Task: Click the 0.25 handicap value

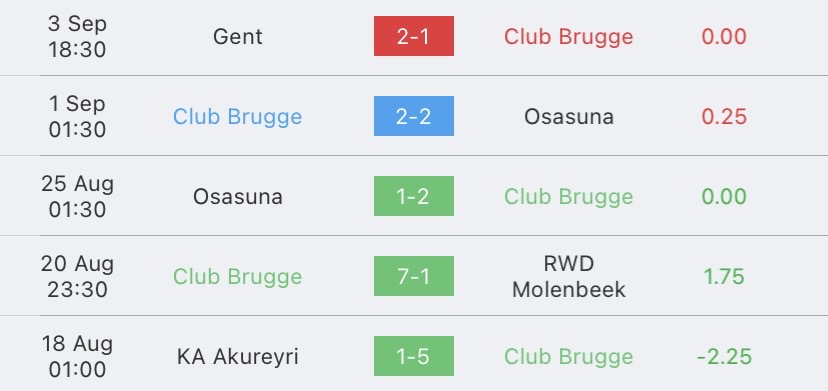Action: pyautogui.click(x=724, y=117)
